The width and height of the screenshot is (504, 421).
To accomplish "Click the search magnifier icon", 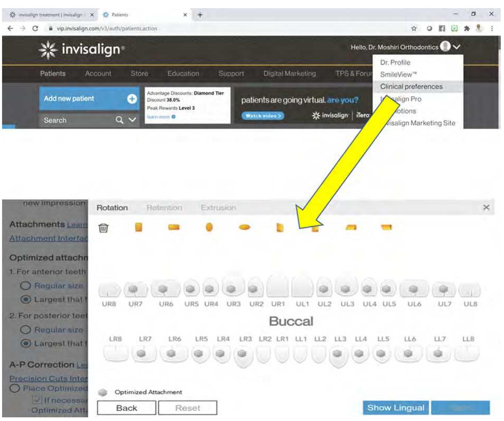I will point(119,120).
